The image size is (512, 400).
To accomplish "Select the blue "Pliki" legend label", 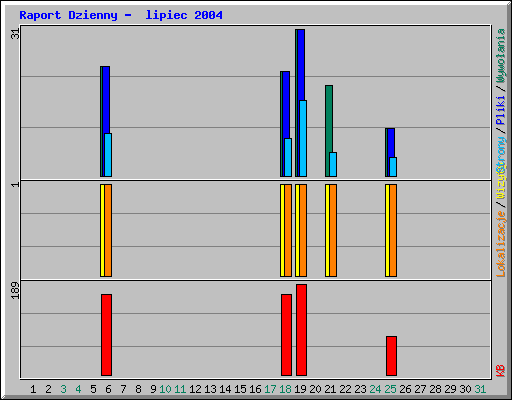I will pyautogui.click(x=501, y=110).
